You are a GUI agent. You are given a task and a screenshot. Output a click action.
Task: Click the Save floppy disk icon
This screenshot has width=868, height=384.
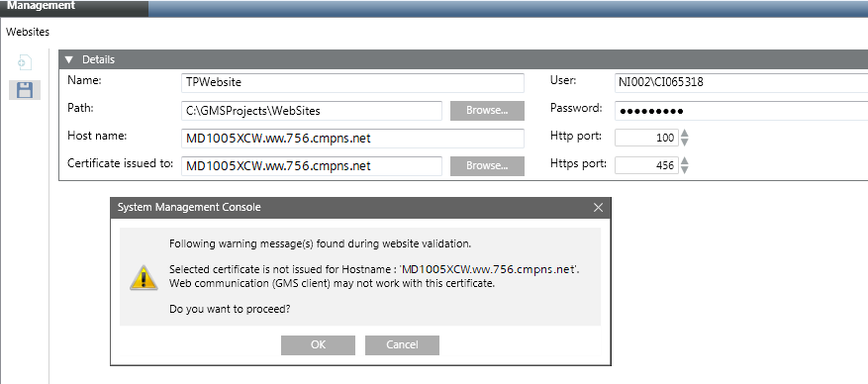25,90
